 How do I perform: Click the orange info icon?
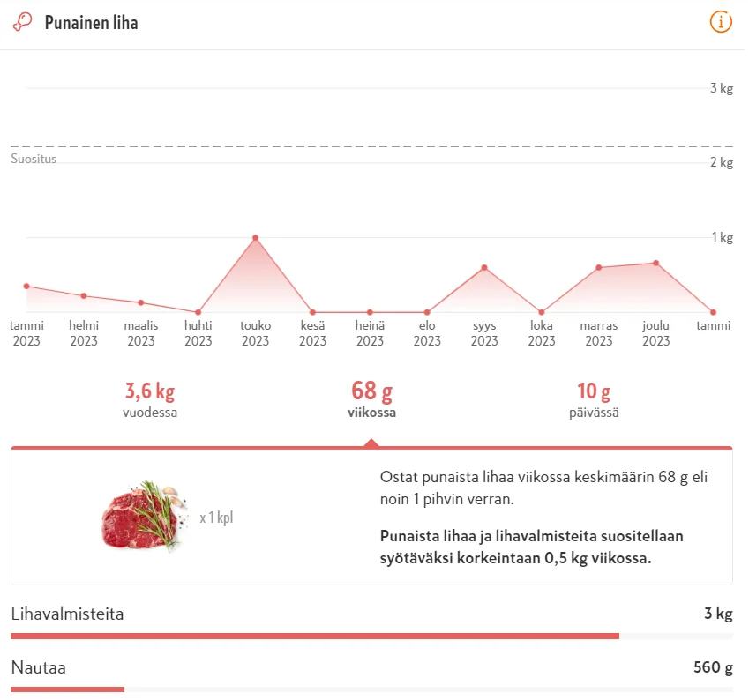click(721, 22)
